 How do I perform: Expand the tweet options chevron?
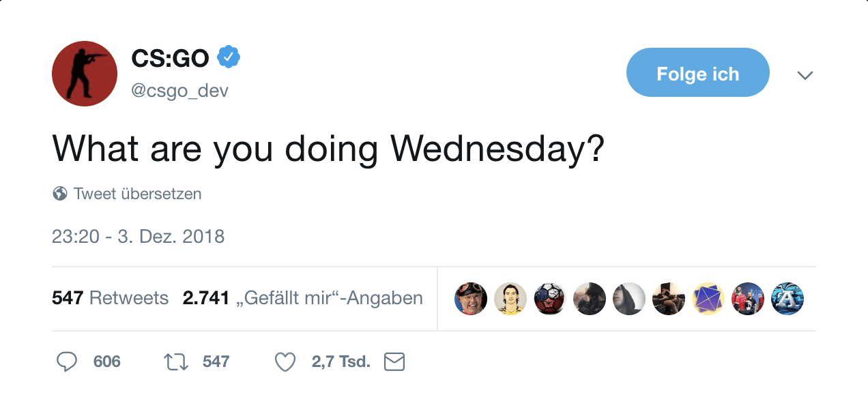(x=805, y=74)
